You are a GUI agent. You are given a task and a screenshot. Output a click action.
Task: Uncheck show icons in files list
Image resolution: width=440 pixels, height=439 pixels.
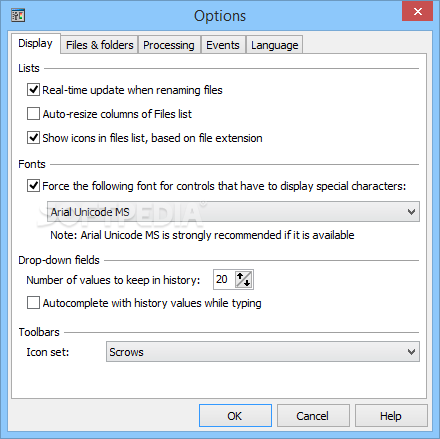[33, 138]
